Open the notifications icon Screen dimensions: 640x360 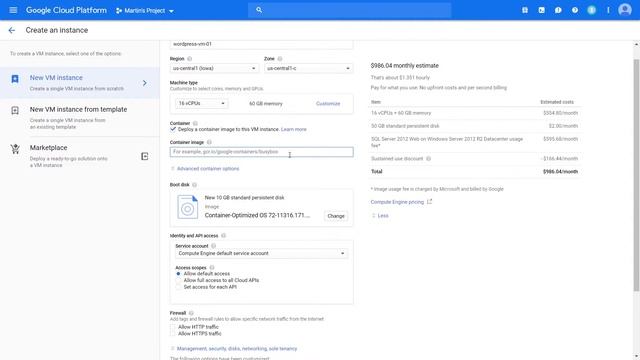591,10
